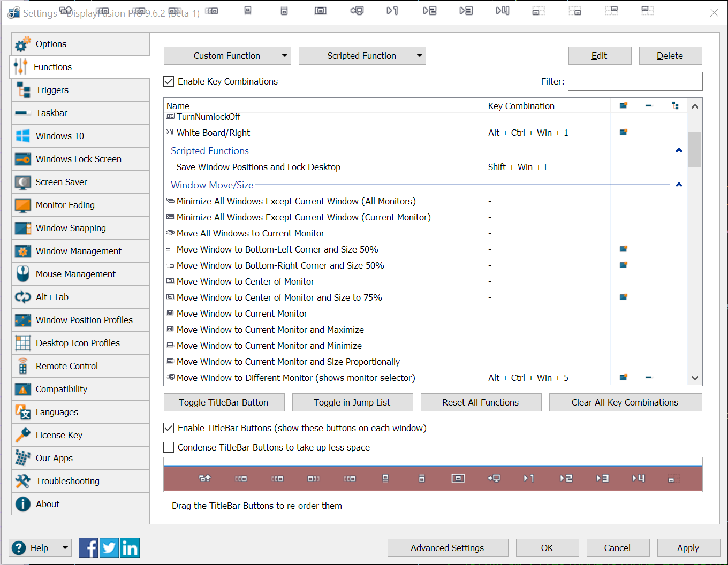
Task: Click TitleBar icon for White Board/Right row
Action: click(623, 133)
